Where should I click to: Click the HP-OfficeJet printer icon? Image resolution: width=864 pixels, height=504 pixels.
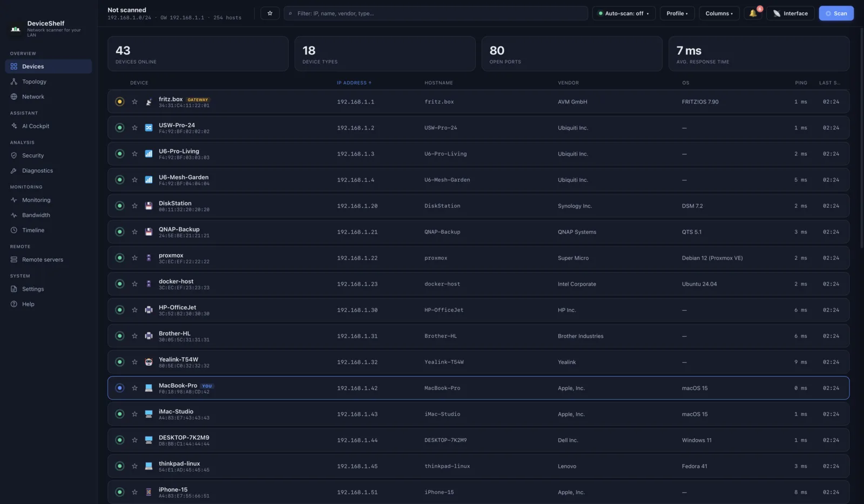coord(148,310)
